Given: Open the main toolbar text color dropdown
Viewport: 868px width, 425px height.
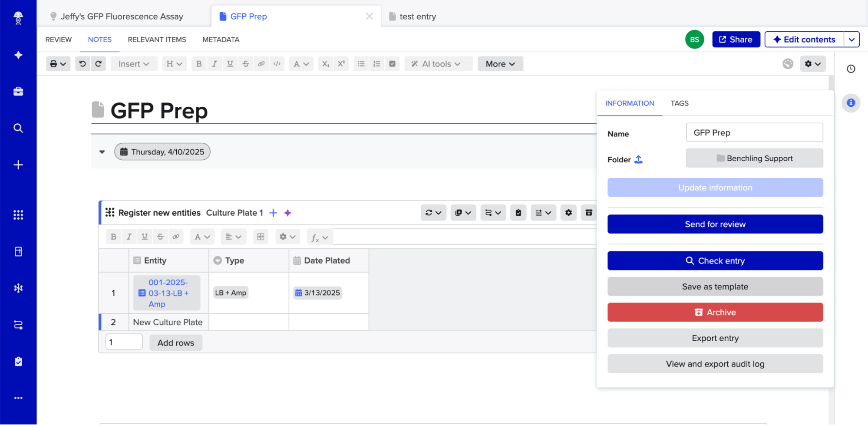Looking at the screenshot, I should coord(301,64).
